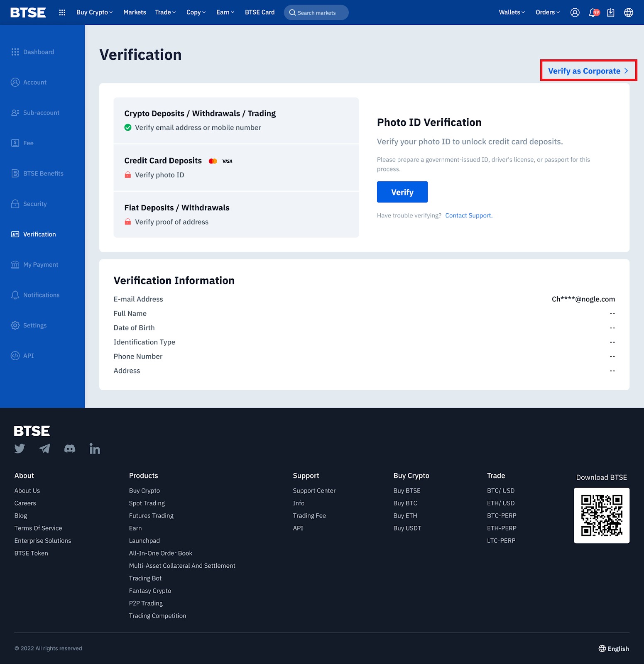
Task: Click the masked email Ch****@nogle.com
Action: 583,299
